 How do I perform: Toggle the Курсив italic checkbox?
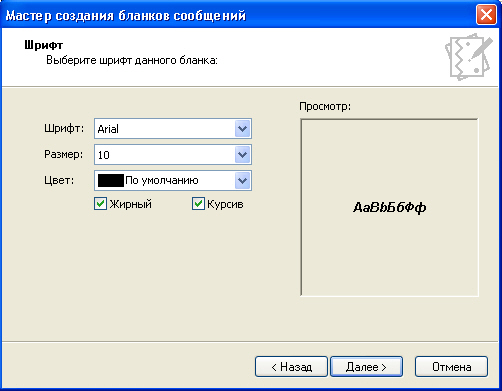click(x=198, y=204)
